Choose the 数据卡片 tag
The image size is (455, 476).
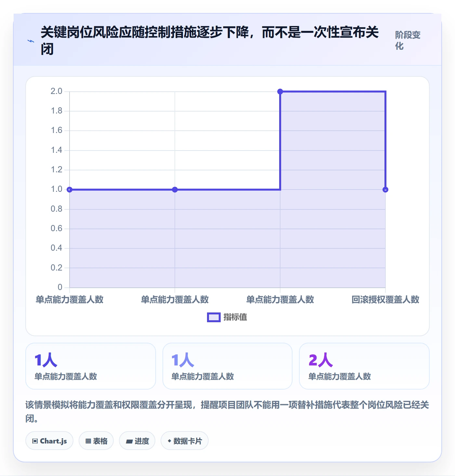tap(185, 441)
